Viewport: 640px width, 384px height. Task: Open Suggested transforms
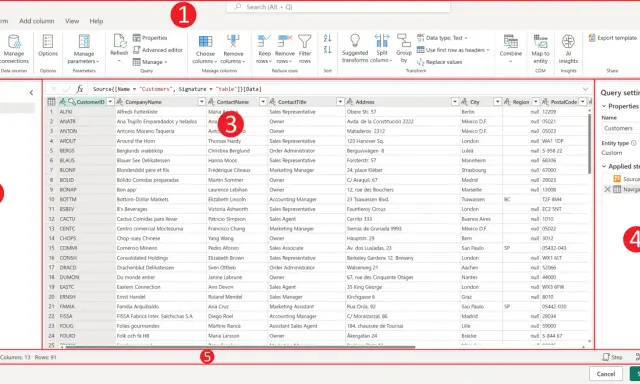[355, 49]
